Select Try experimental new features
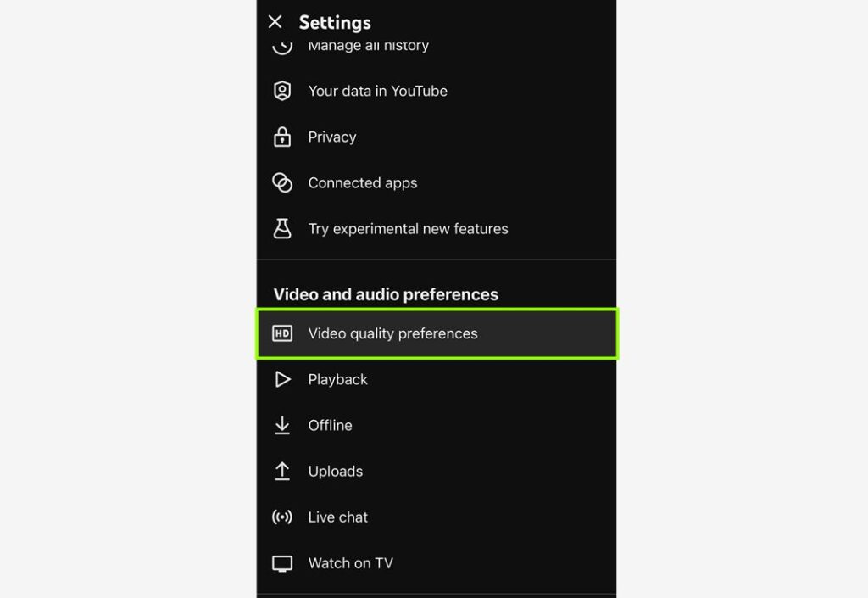The image size is (868, 598). click(x=437, y=229)
